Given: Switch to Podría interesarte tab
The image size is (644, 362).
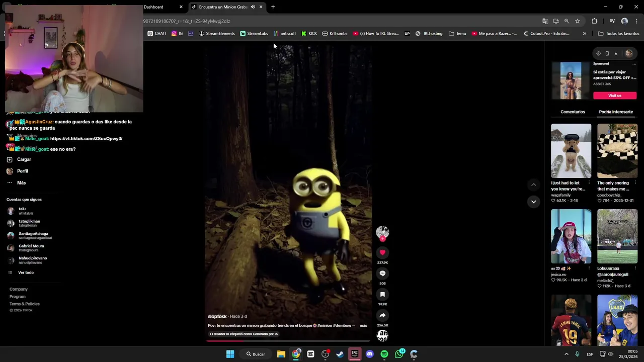Looking at the screenshot, I should (616, 112).
